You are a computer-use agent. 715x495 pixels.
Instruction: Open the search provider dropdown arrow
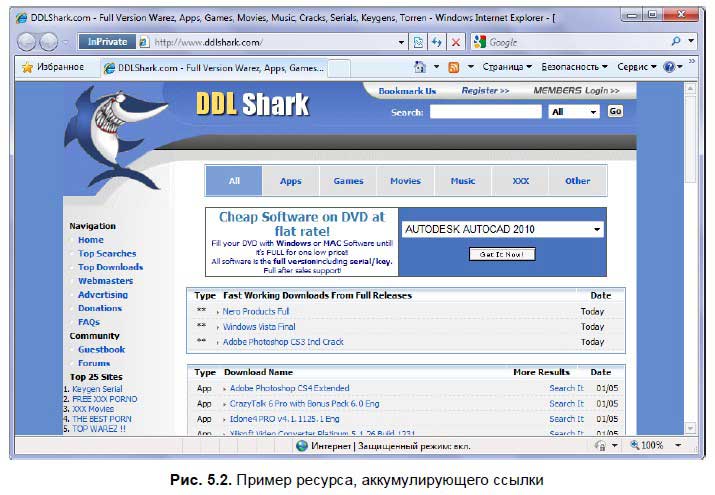691,41
